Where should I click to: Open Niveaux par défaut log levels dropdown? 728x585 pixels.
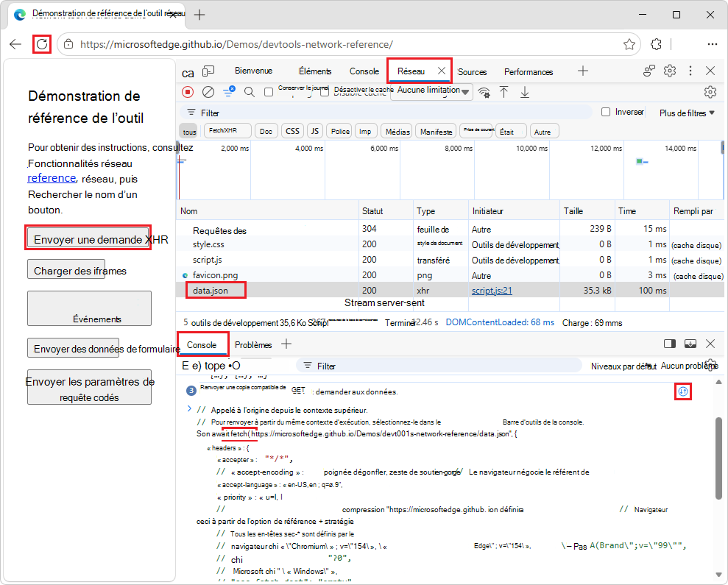tap(623, 366)
